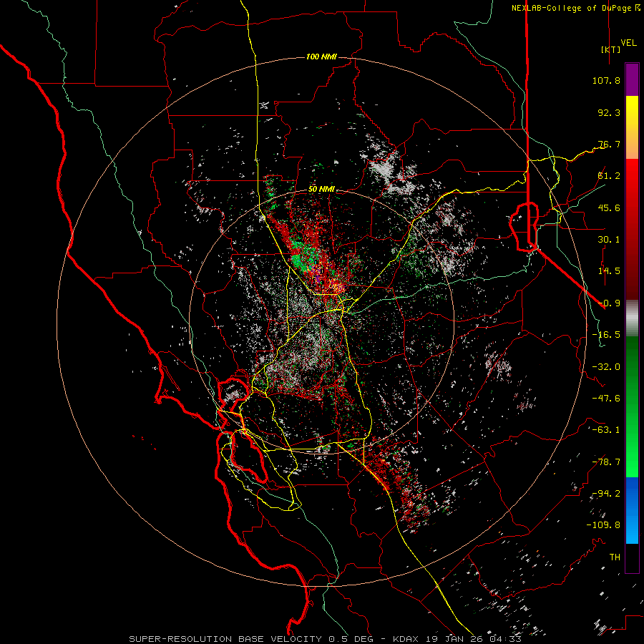The width and height of the screenshot is (644, 644).
Task: Click the -47.6 velocity scale value
Action: point(606,399)
